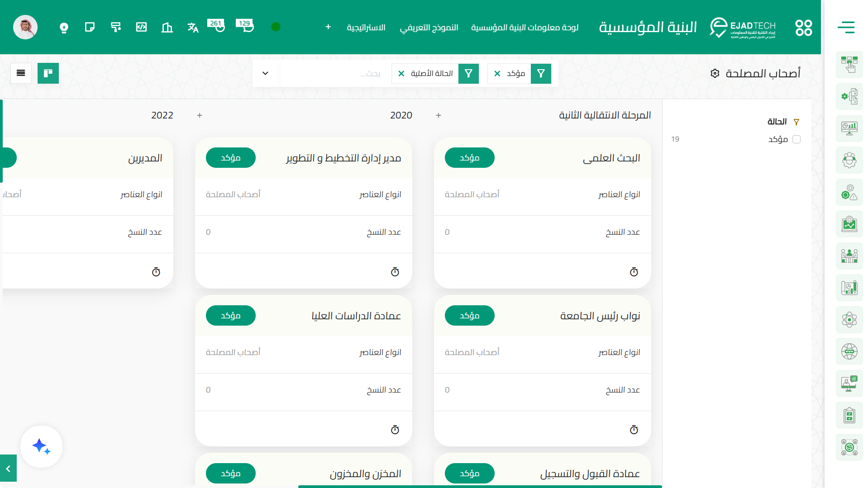Open settings gear beside أصحاب المصلحة
This screenshot has height=488, width=868.
point(715,73)
